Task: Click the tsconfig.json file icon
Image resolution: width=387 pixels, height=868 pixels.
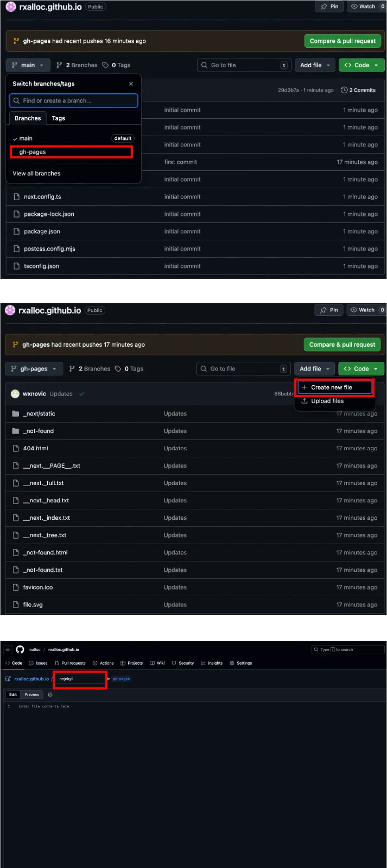Action: [16, 266]
